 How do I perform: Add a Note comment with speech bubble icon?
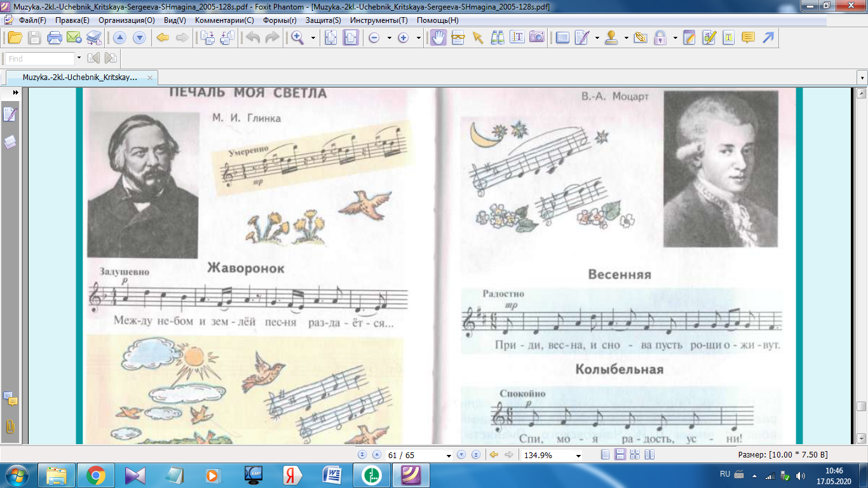(748, 37)
